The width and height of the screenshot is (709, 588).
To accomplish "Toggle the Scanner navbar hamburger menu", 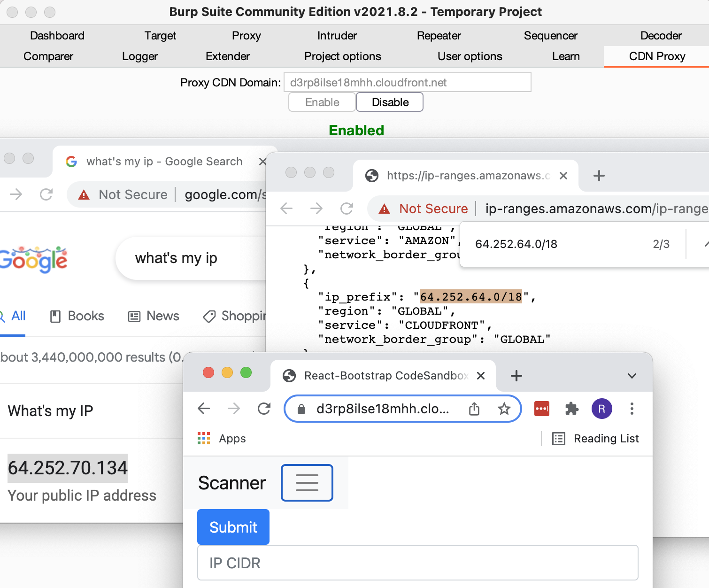I will [307, 483].
